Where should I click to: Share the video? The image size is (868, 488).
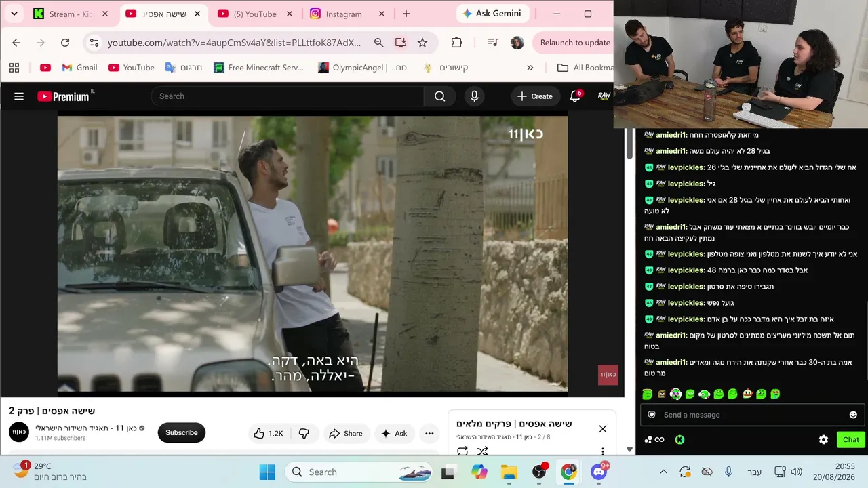click(x=346, y=434)
